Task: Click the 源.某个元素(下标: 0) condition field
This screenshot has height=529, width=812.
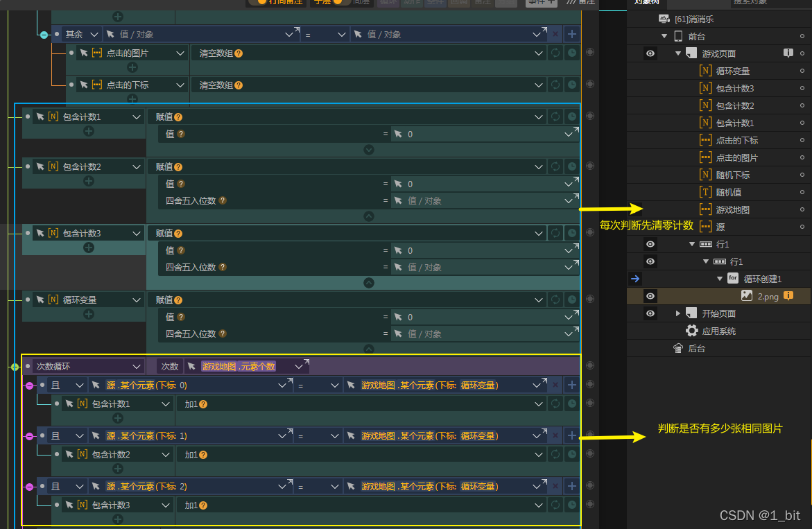Action: coord(191,385)
